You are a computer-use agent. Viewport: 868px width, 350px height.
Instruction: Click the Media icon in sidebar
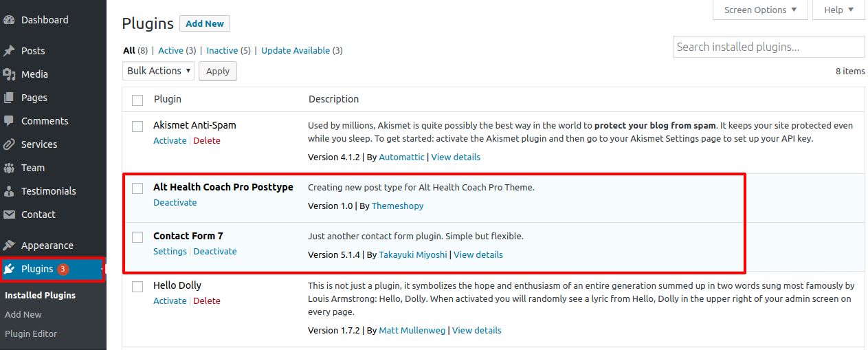(x=9, y=74)
